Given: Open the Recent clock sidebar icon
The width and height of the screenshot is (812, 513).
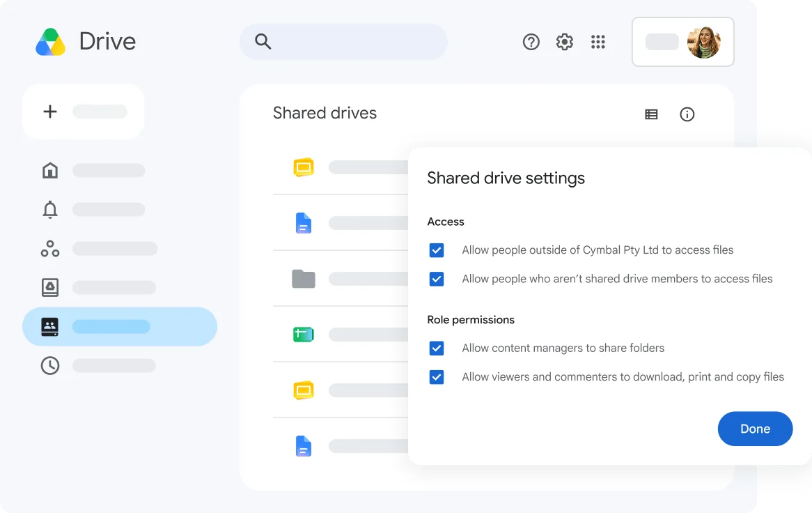Looking at the screenshot, I should point(50,365).
